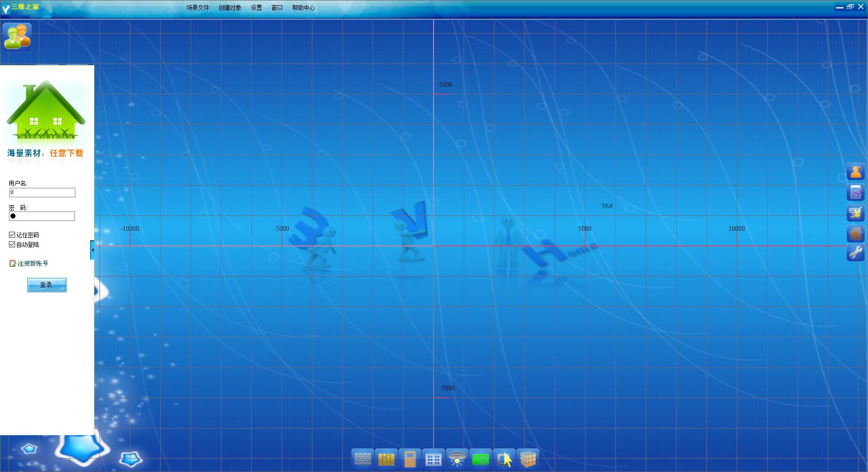Open the user help icon on right sidebar
This screenshot has width=868, height=472.
(856, 172)
